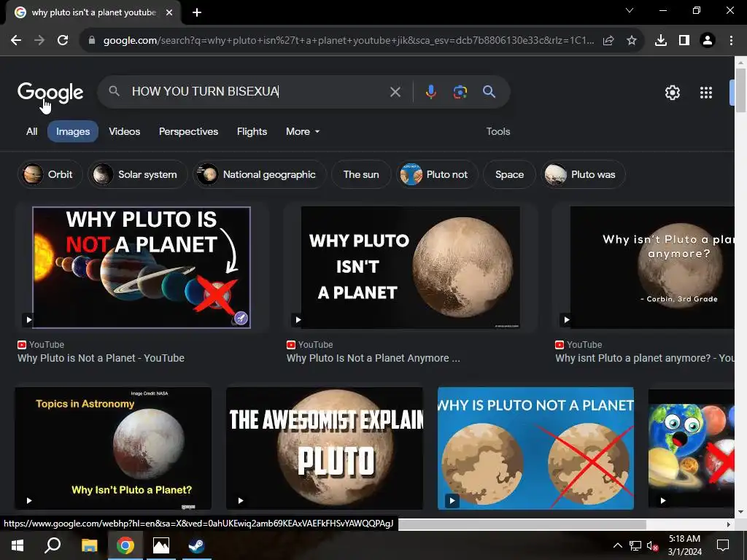This screenshot has height=560, width=747.
Task: Open tab search chevron in title bar
Action: (x=630, y=10)
